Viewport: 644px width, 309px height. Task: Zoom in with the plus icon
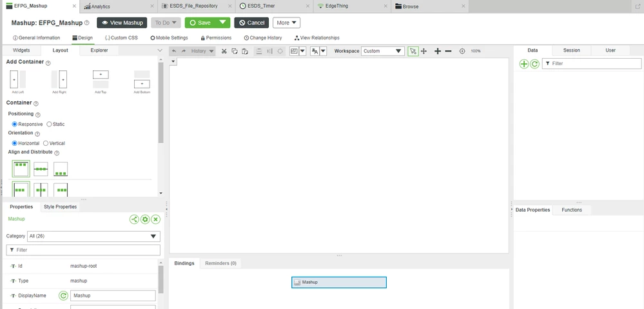438,52
